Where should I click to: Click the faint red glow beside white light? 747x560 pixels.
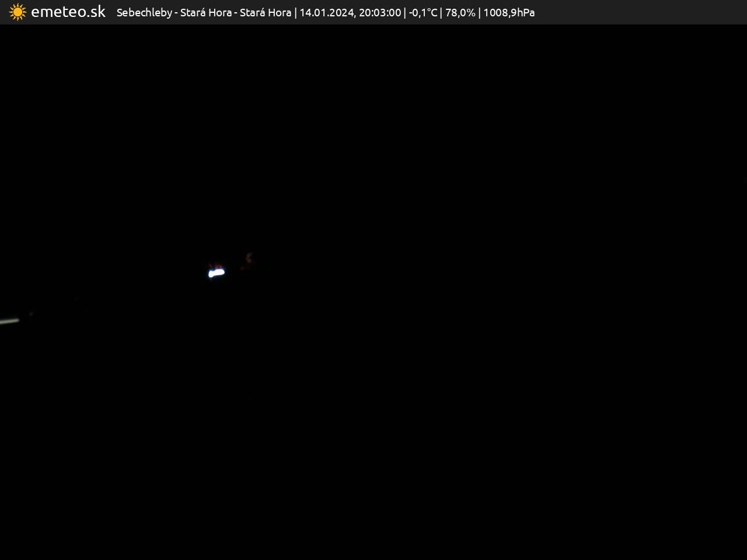[x=249, y=257]
